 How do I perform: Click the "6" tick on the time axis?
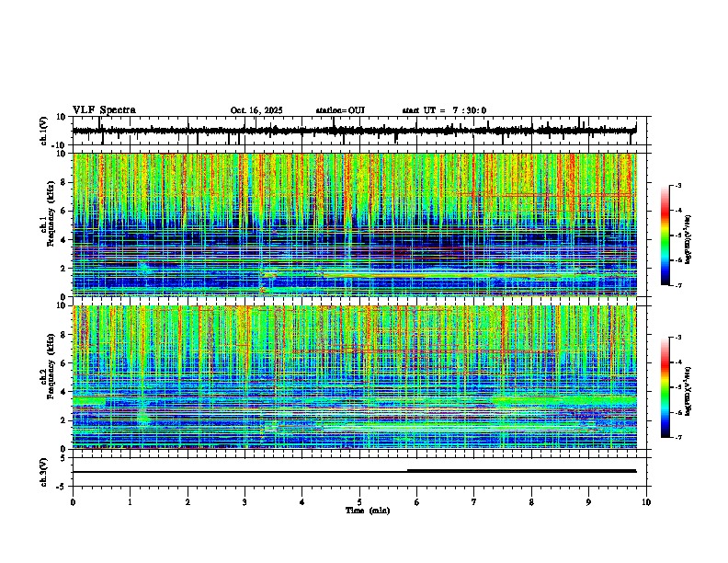pos(417,502)
